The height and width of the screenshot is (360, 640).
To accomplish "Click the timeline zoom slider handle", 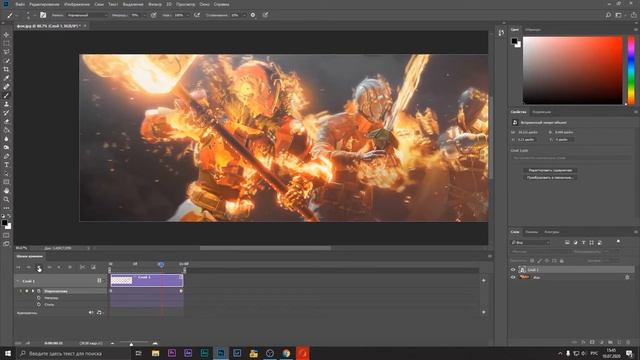I will click(x=131, y=344).
